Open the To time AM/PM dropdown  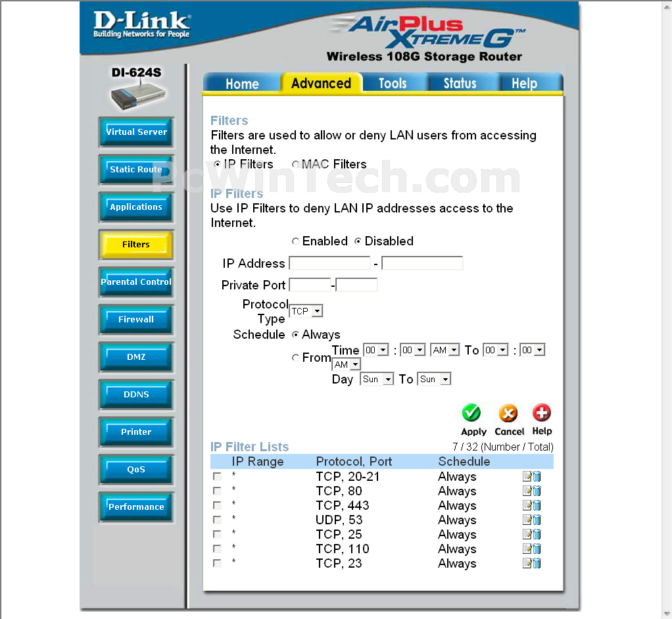[x=347, y=364]
